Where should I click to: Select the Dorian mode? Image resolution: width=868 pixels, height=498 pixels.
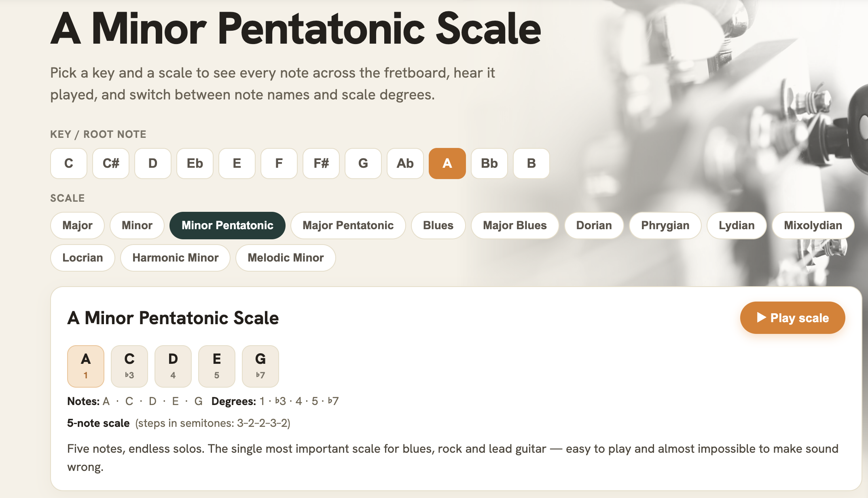(x=594, y=226)
